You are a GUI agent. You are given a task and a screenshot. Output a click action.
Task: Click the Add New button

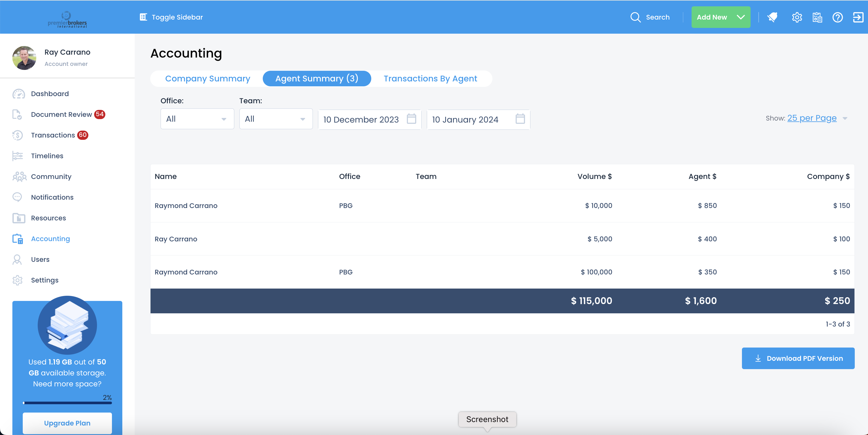click(720, 17)
